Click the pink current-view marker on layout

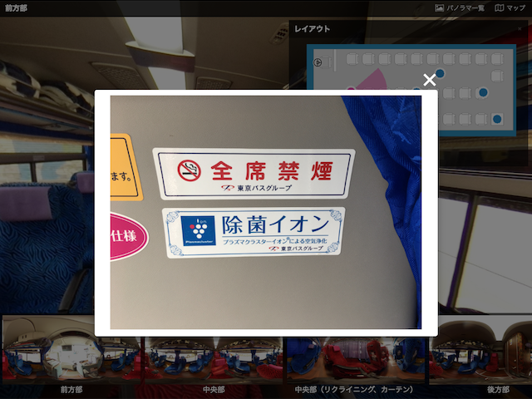click(x=371, y=80)
